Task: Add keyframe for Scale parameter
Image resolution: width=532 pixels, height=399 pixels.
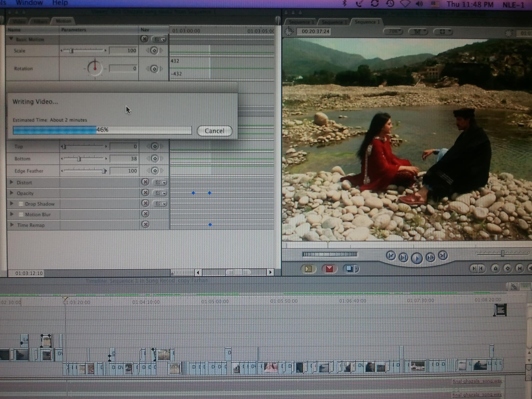Action: point(154,50)
